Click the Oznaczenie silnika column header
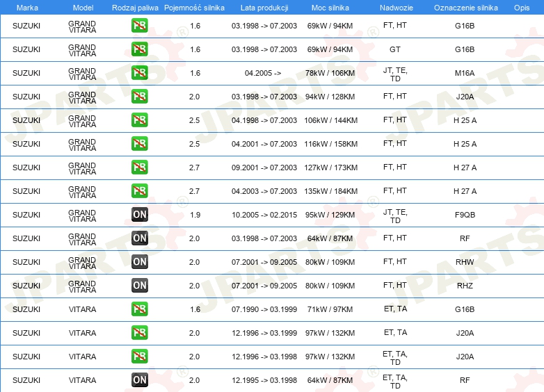The height and width of the screenshot is (392, 544). click(x=466, y=8)
